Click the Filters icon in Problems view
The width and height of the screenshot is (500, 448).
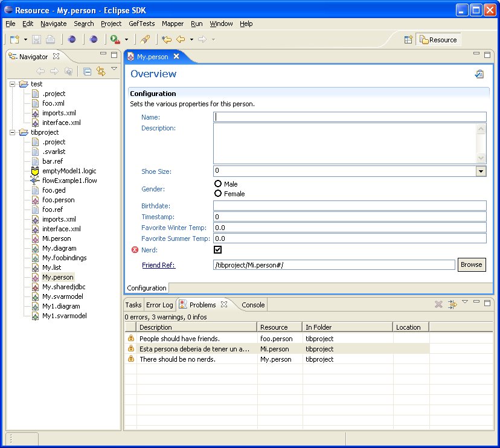coord(452,305)
